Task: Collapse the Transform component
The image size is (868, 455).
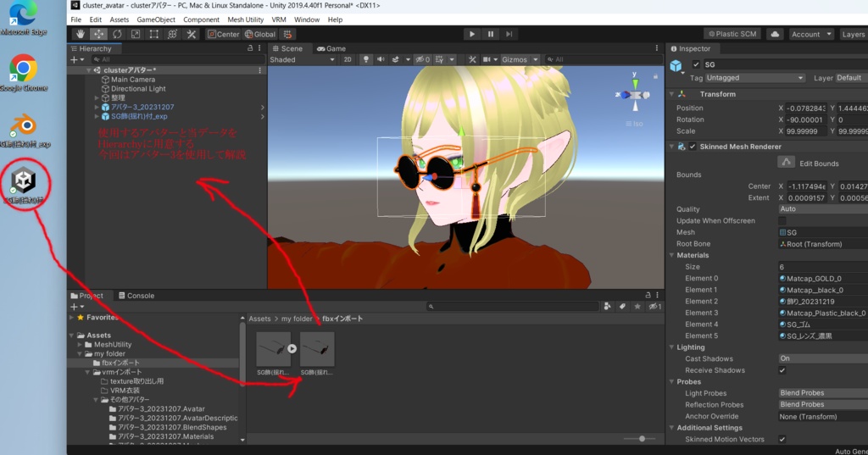Action: (671, 94)
